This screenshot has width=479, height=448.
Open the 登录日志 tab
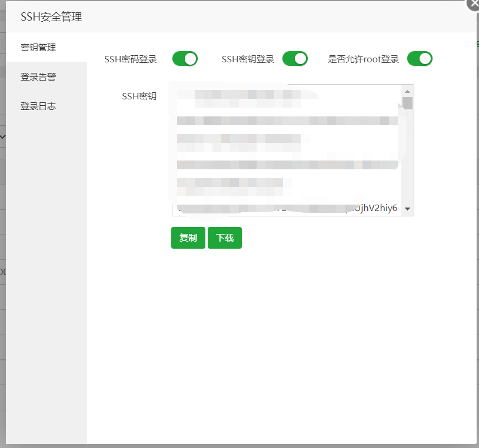click(38, 106)
